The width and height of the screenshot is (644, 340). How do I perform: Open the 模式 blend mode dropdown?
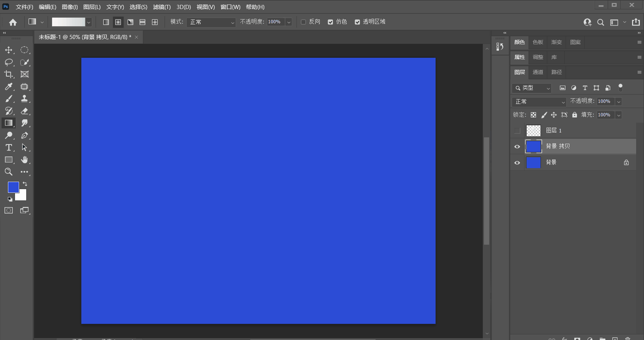(x=211, y=22)
